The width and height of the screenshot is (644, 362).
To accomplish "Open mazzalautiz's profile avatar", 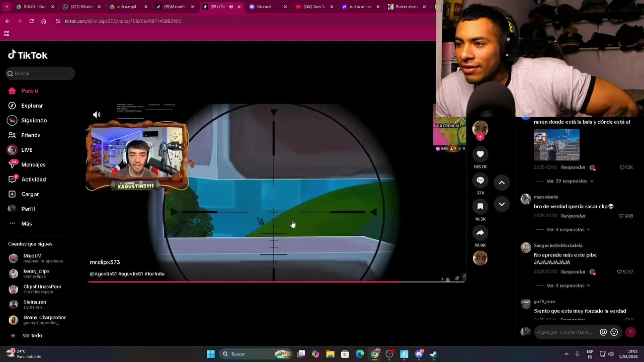I will click(526, 199).
